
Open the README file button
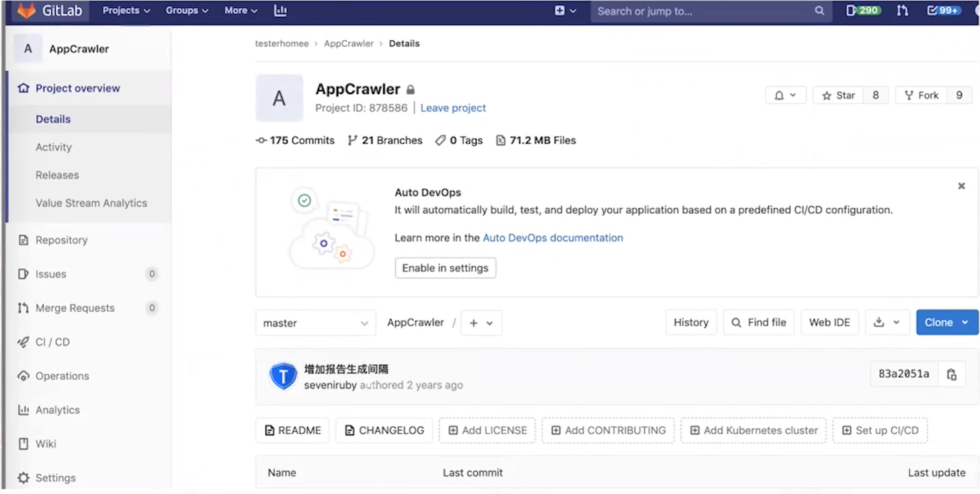click(x=292, y=430)
